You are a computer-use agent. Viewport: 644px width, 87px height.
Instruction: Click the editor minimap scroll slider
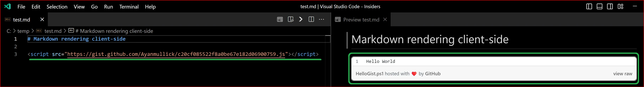(328, 39)
